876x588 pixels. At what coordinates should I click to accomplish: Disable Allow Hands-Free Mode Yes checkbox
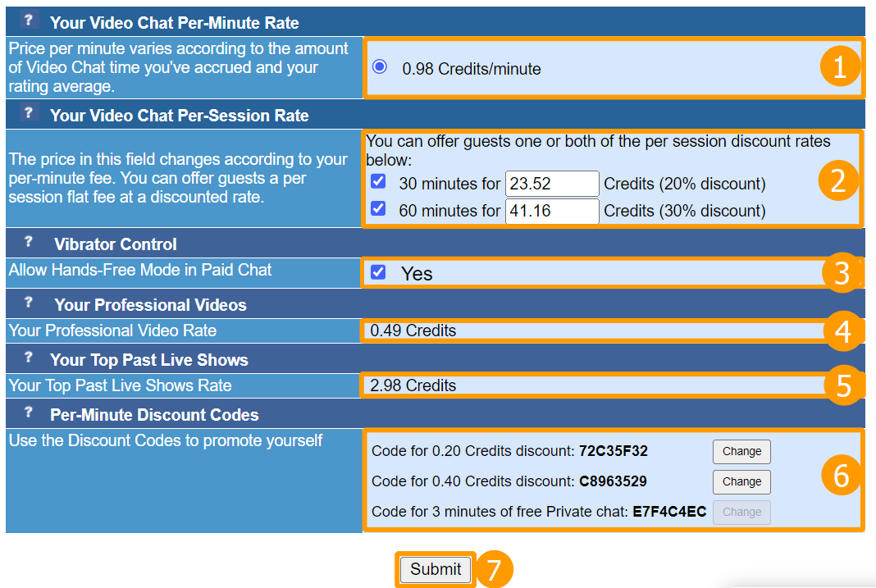pos(378,272)
